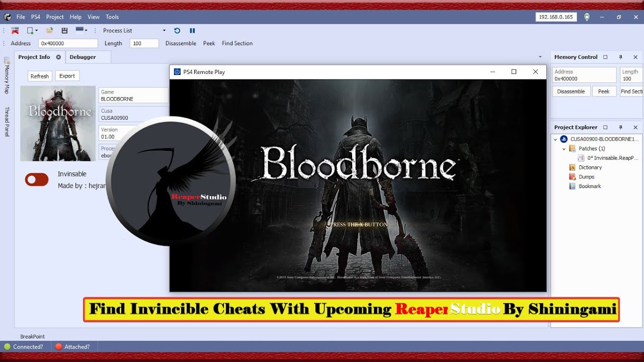644x362 pixels.
Task: Click the Export button
Action: tap(67, 76)
